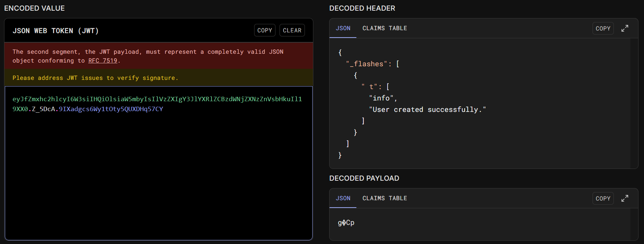This screenshot has height=244, width=644.
Task: Click the DECODED PAYLOAD heading
Action: coord(364,178)
